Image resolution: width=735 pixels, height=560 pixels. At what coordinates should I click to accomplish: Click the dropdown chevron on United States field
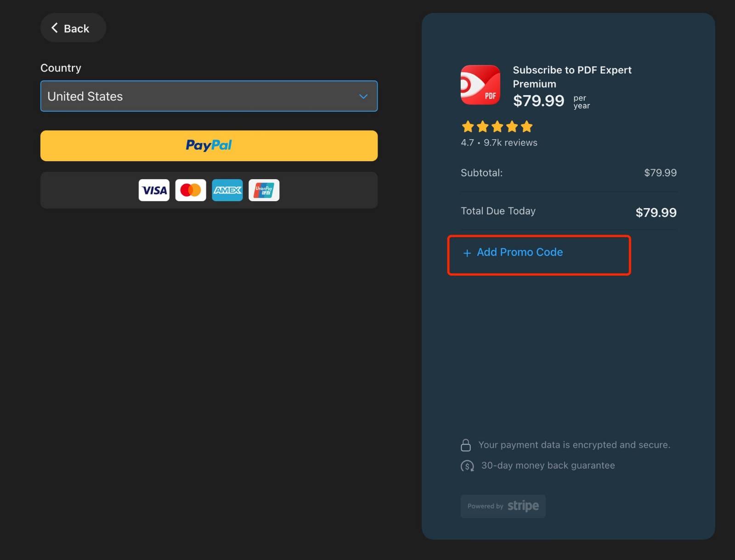pyautogui.click(x=363, y=96)
